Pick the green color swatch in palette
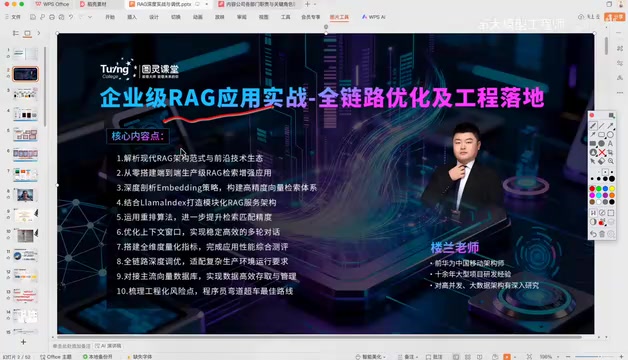The height and width of the screenshot is (360, 628). (x=599, y=189)
